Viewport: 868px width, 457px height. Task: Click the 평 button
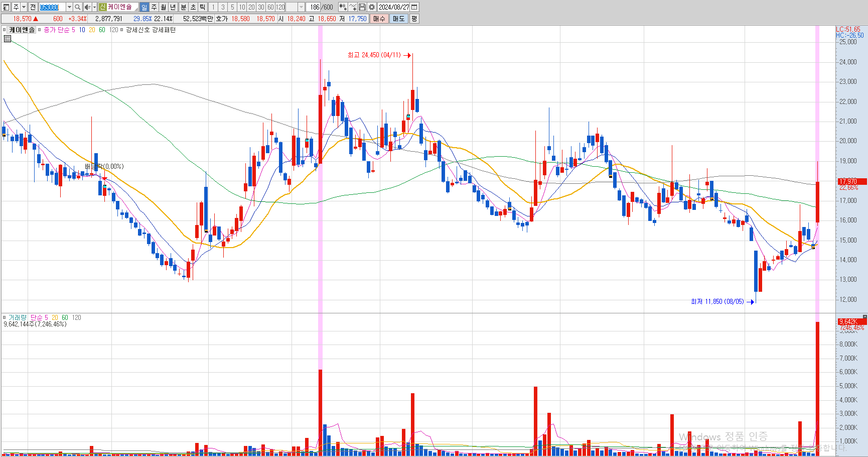[414, 19]
